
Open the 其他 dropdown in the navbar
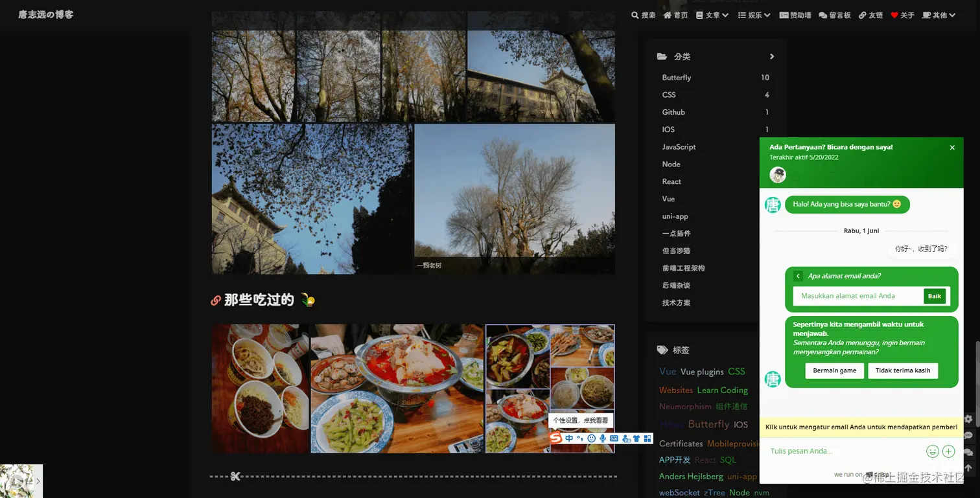[x=938, y=14]
